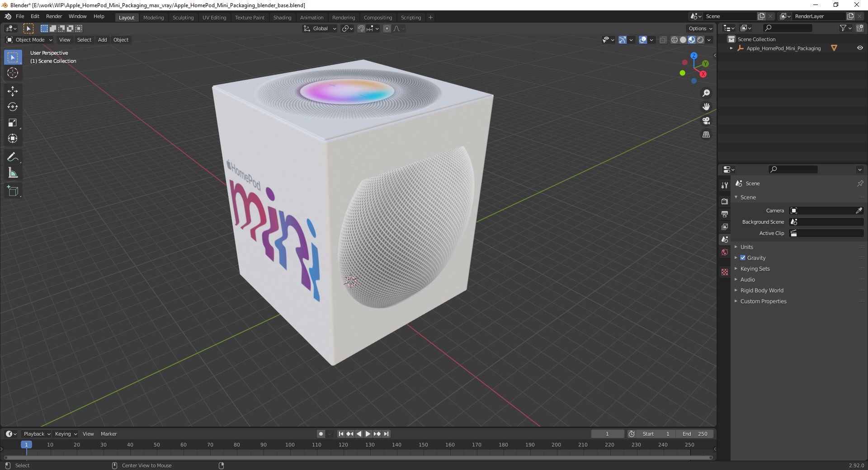Click the timeline playhead at frame 1

(26, 445)
